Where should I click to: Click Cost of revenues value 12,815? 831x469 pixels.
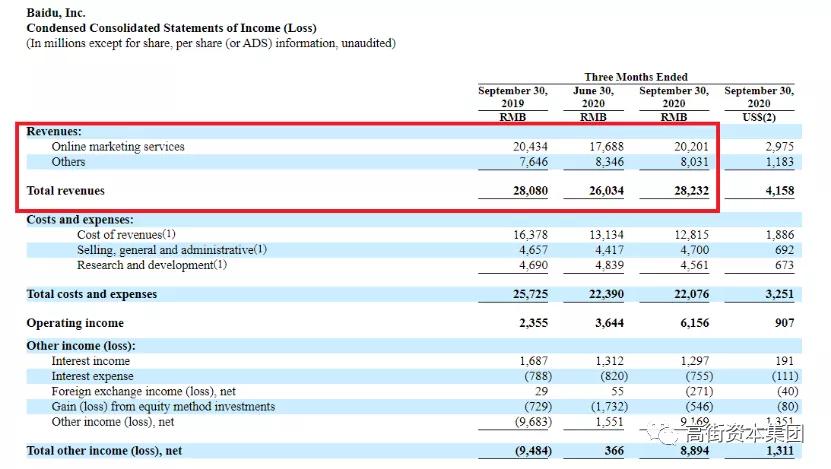pyautogui.click(x=691, y=235)
